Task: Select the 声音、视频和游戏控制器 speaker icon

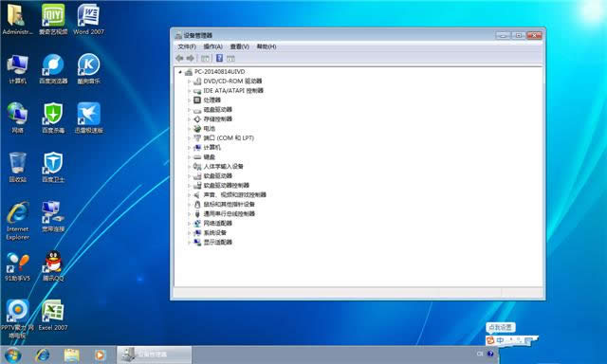Action: point(197,195)
